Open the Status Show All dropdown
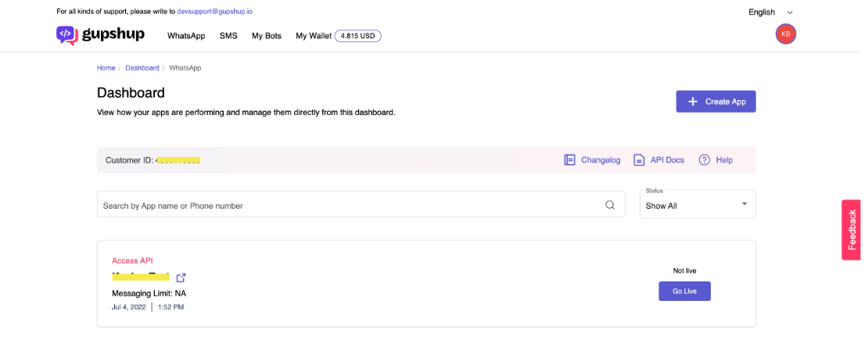The image size is (868, 340). pyautogui.click(x=698, y=204)
